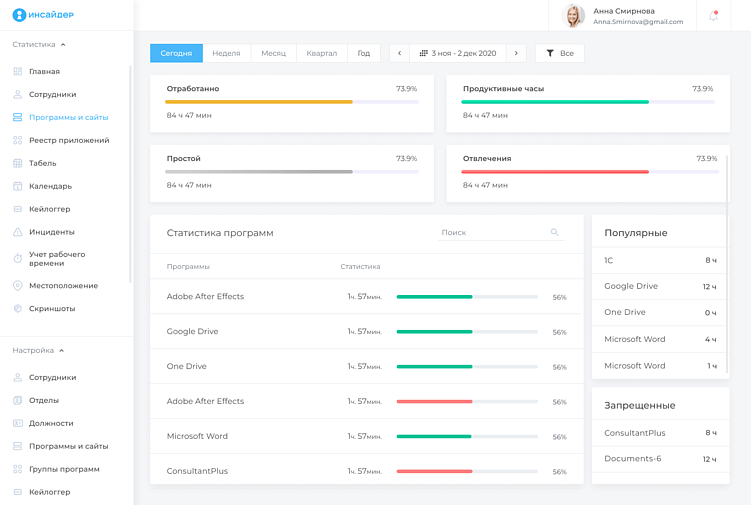This screenshot has height=505, width=751.
Task: Open Реестр приложений menu item
Action: 69,140
